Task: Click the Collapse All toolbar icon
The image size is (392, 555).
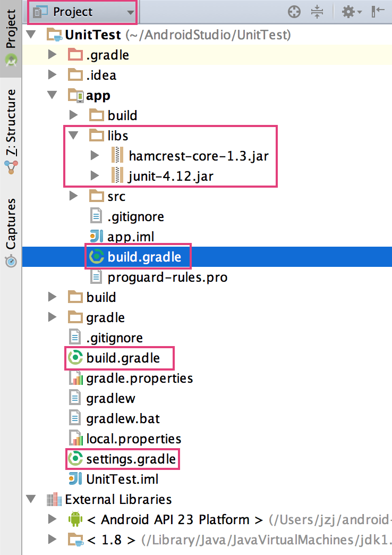Action: pos(317,12)
